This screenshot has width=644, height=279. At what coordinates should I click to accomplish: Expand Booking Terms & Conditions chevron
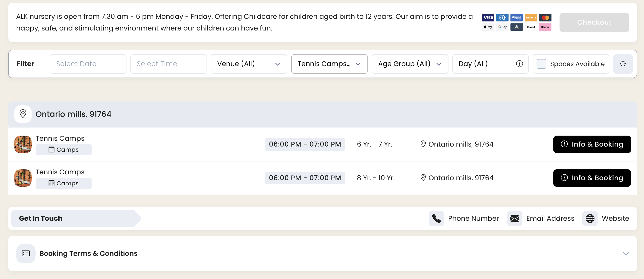tap(625, 253)
